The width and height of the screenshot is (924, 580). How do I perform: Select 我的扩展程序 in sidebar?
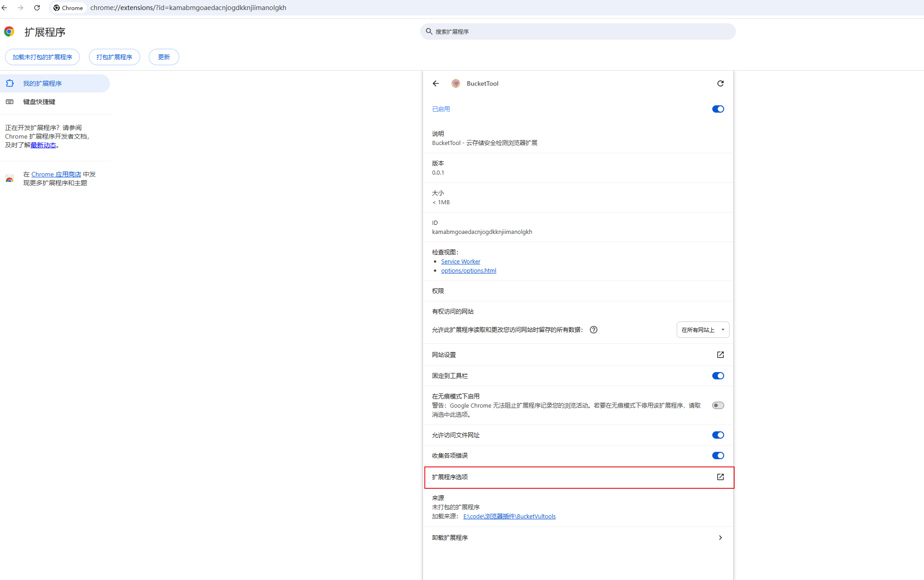point(55,83)
